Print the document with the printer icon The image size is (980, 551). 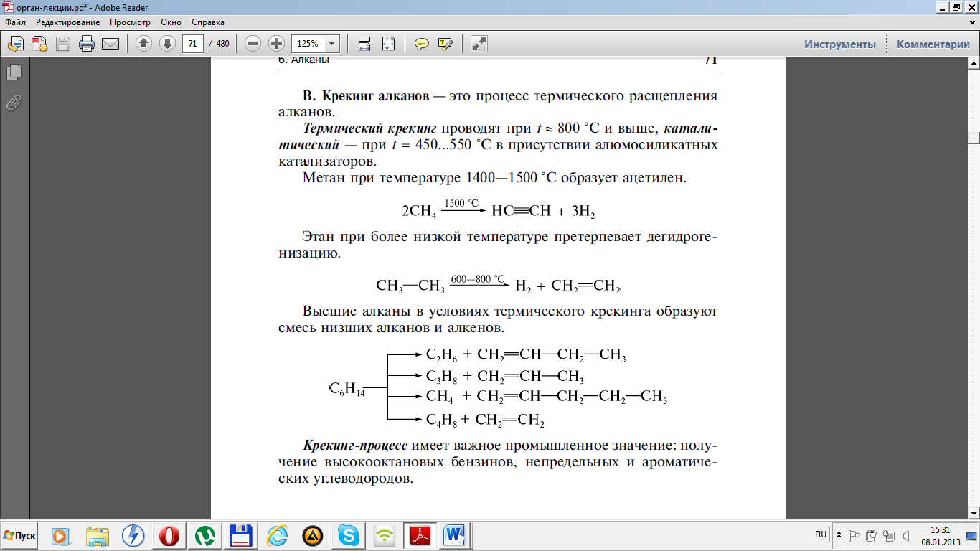[87, 44]
